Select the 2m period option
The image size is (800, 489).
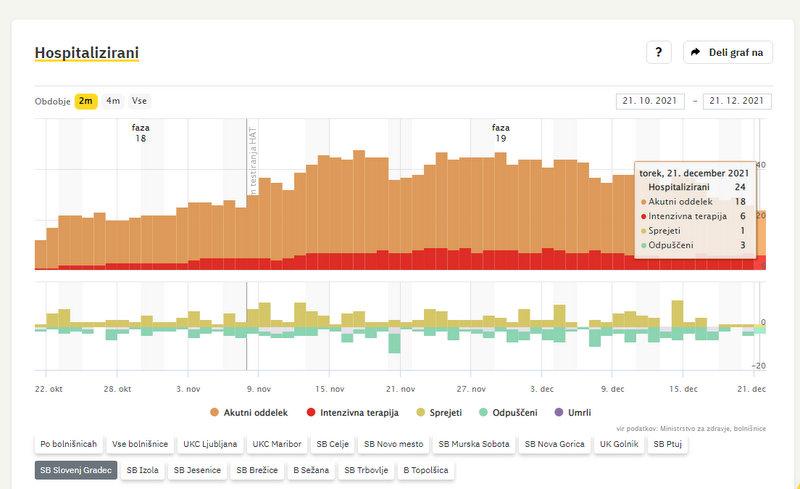[86, 101]
